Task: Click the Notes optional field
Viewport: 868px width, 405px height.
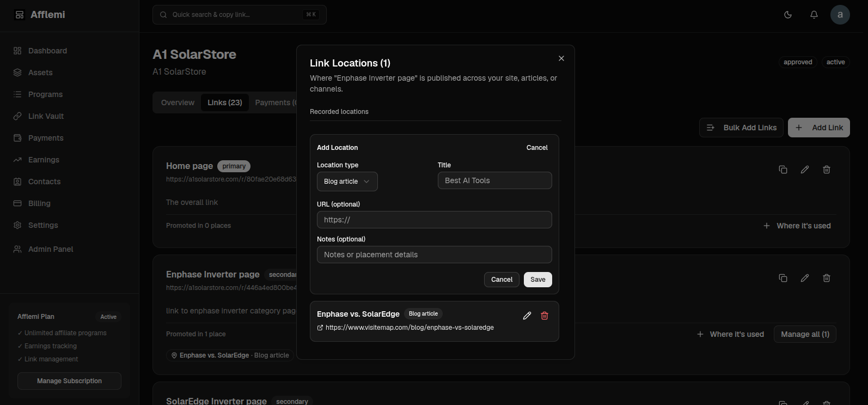Action: (x=435, y=255)
